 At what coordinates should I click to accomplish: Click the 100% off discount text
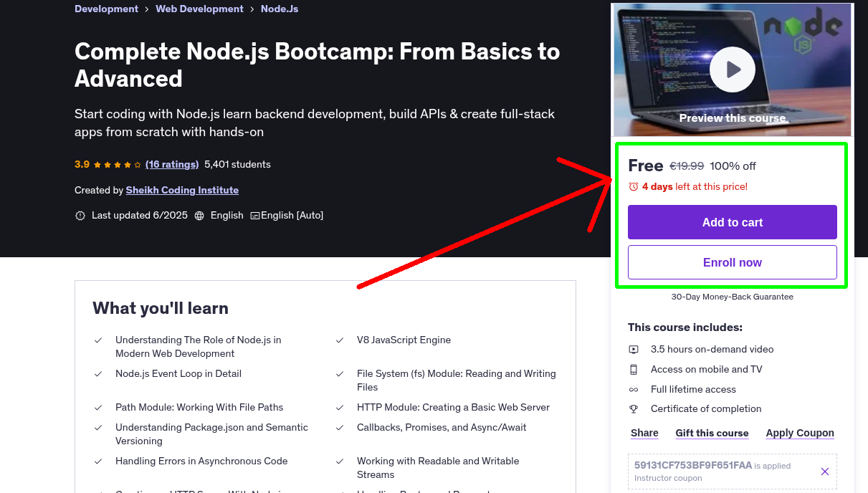tap(733, 166)
